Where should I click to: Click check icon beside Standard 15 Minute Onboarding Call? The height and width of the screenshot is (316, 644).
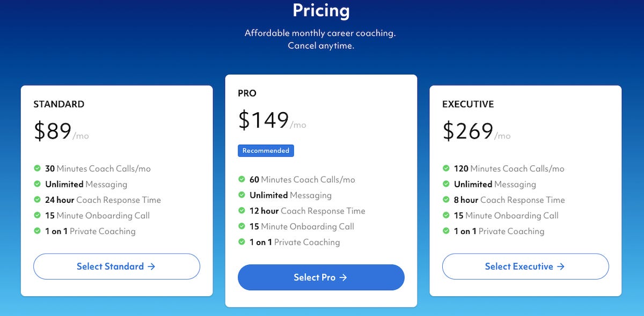(37, 215)
